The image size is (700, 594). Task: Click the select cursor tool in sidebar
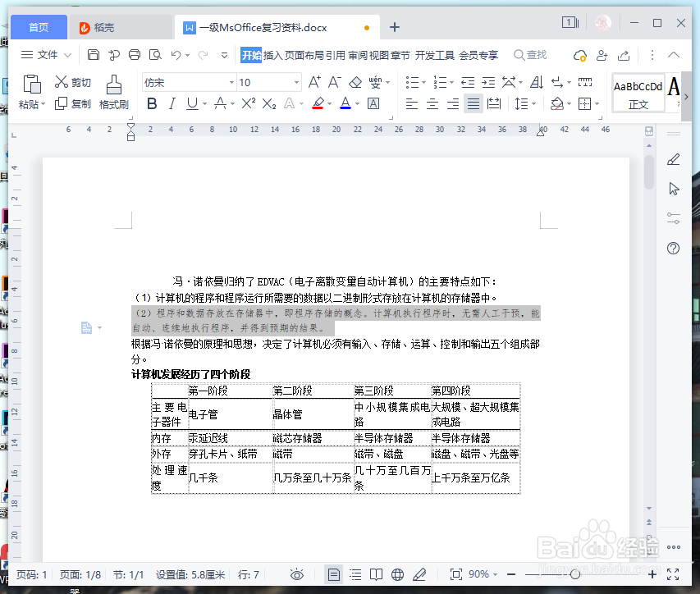pyautogui.click(x=674, y=189)
